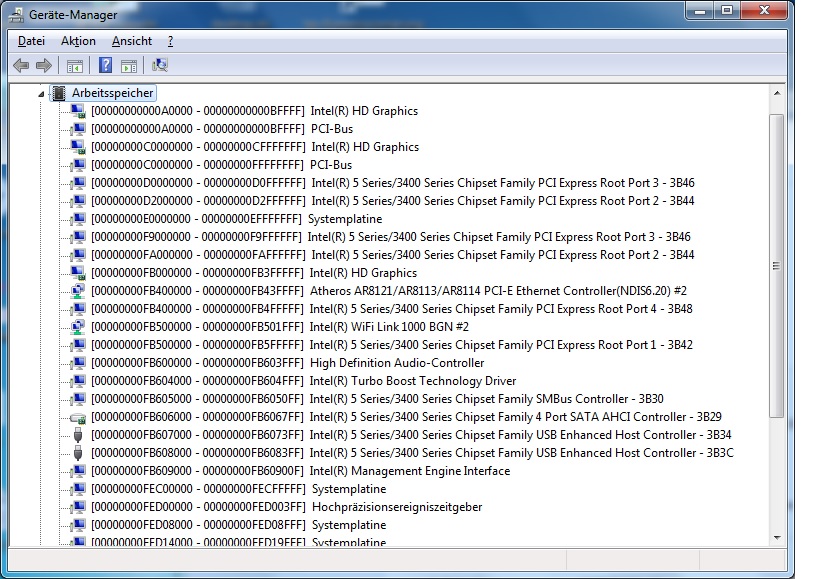This screenshot has height=579, width=819.
Task: Select High Definition Audio-Controller text
Action: 397,363
